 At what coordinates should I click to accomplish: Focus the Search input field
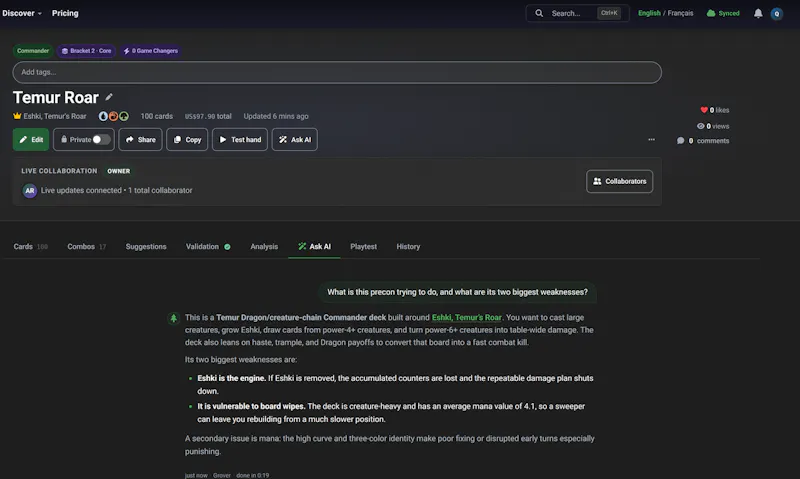click(578, 13)
